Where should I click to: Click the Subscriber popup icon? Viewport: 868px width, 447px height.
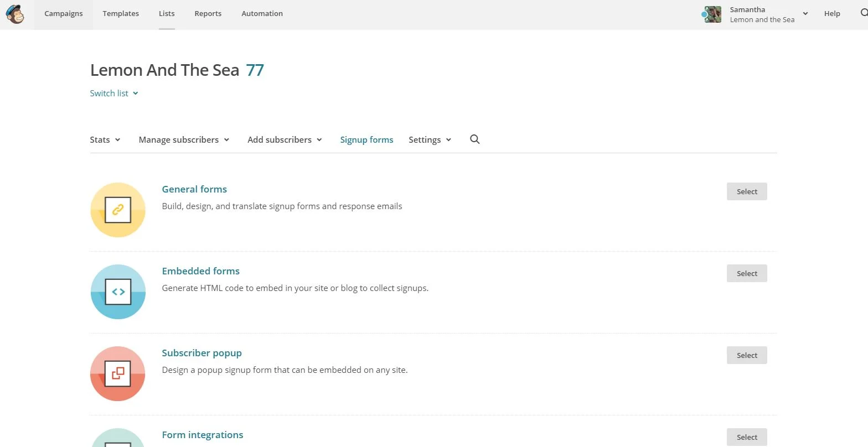[118, 373]
